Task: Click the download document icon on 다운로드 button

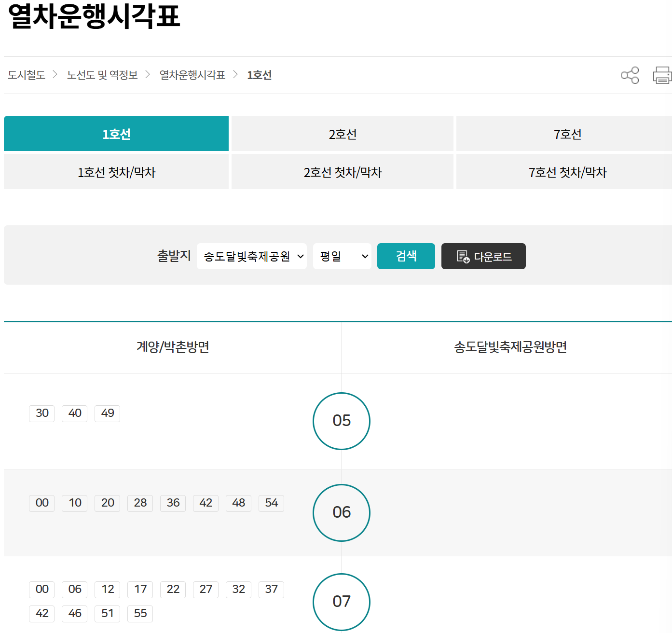Action: 464,256
